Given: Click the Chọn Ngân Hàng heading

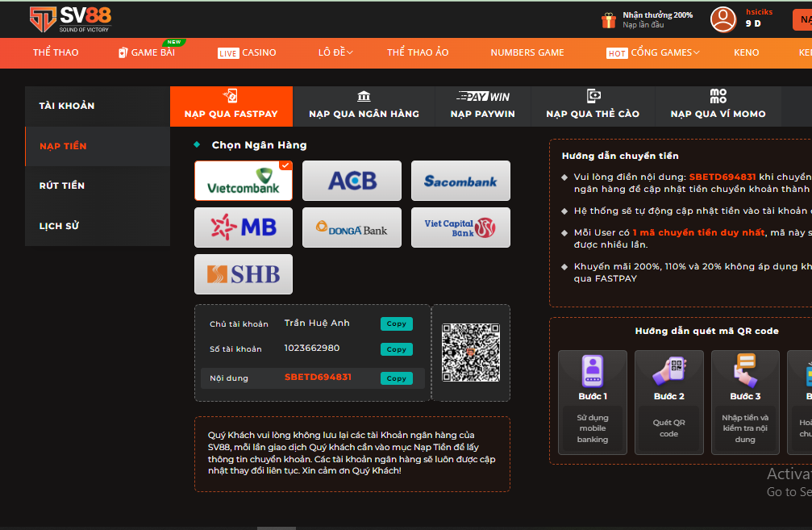Looking at the screenshot, I should point(259,145).
